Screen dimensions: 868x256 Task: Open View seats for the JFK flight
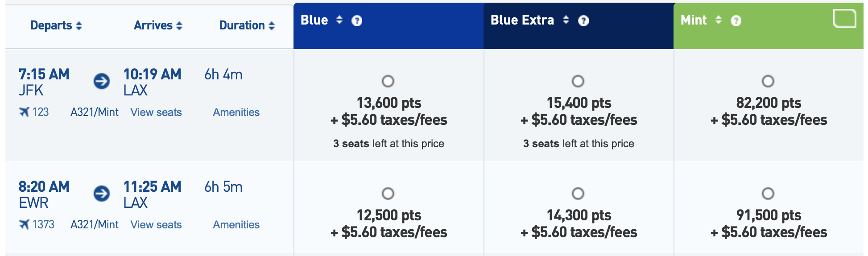[x=156, y=112]
